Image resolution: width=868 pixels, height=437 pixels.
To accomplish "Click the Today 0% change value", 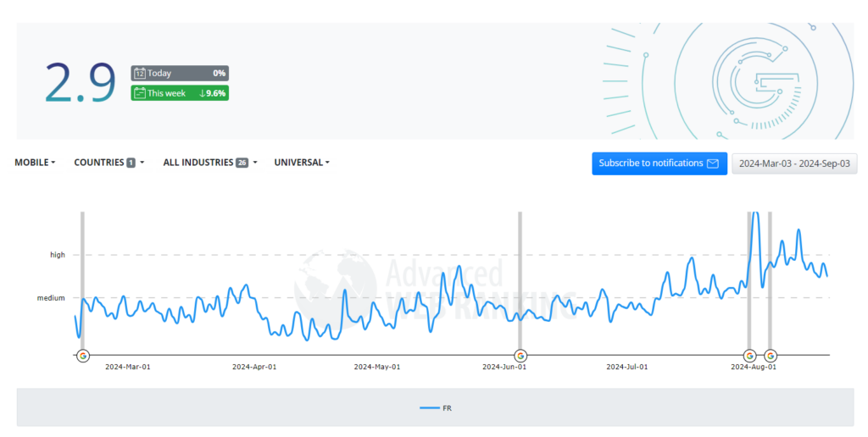I will click(219, 74).
